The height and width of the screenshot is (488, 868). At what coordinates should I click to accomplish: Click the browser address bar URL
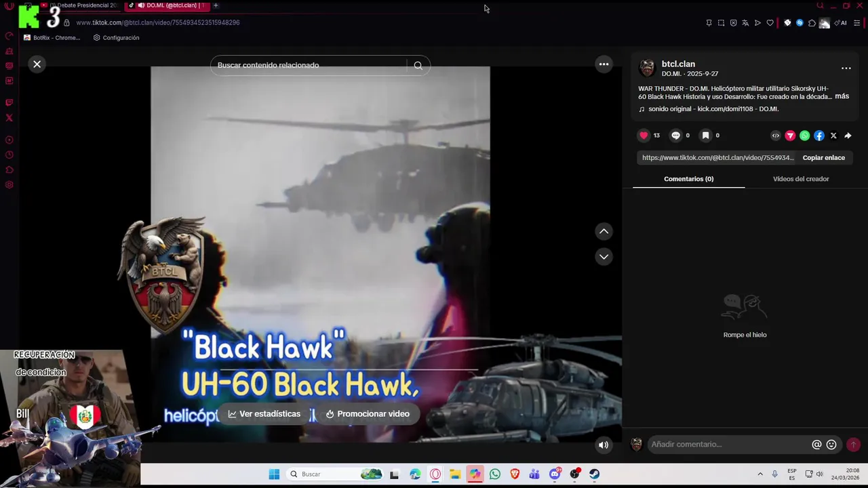click(157, 22)
